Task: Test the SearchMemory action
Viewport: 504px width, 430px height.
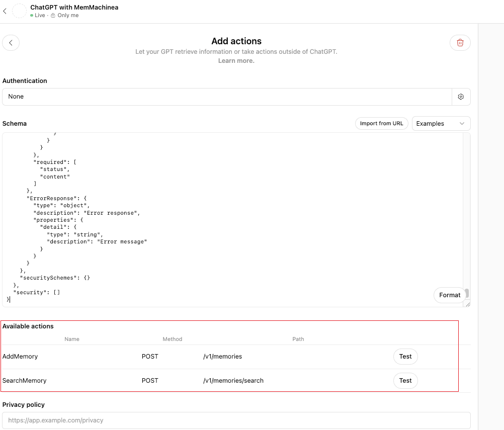Action: (x=405, y=380)
